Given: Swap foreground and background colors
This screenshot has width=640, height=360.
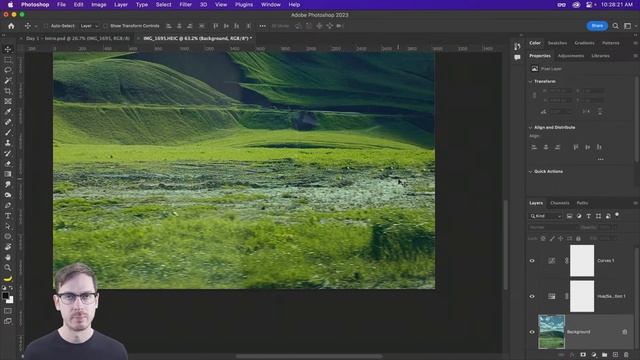Looking at the screenshot, I should [x=11, y=288].
